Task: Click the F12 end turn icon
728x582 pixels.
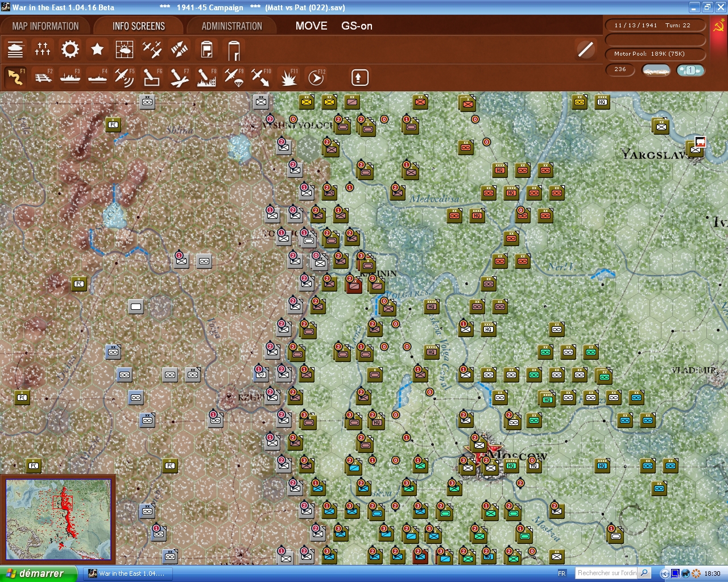Action: pyautogui.click(x=316, y=77)
